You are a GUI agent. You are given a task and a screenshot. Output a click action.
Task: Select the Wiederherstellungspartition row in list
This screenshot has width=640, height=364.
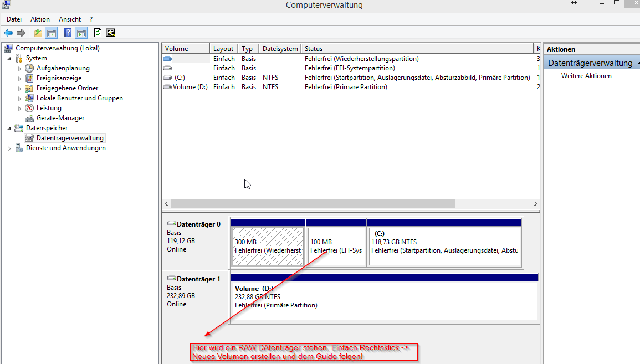point(351,59)
